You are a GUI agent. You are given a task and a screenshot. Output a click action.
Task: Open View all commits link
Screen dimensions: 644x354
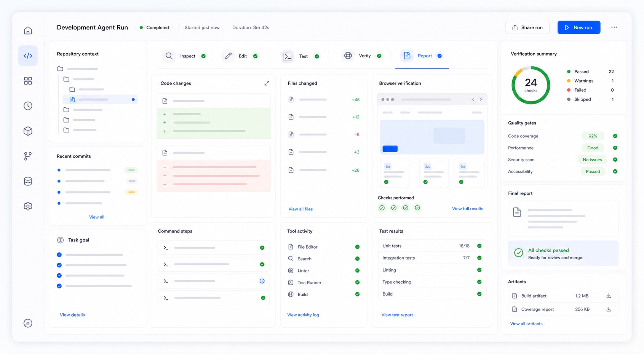97,217
